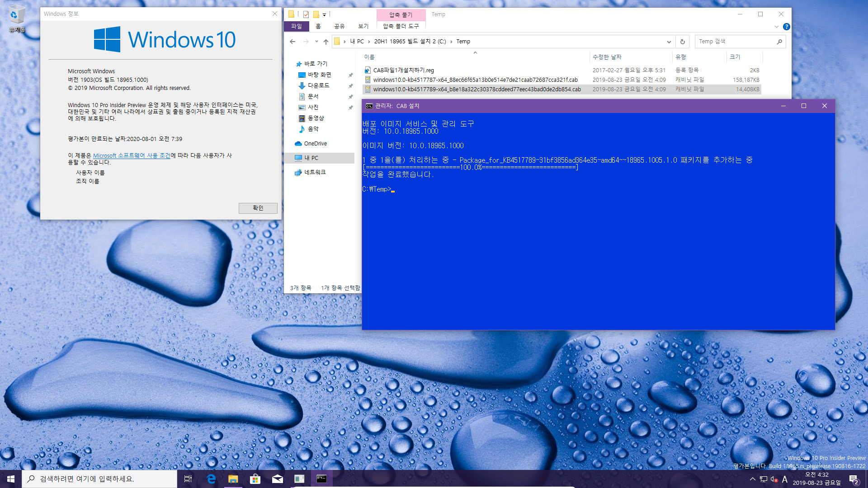
Task: Open the Windows Start menu
Action: point(11,479)
